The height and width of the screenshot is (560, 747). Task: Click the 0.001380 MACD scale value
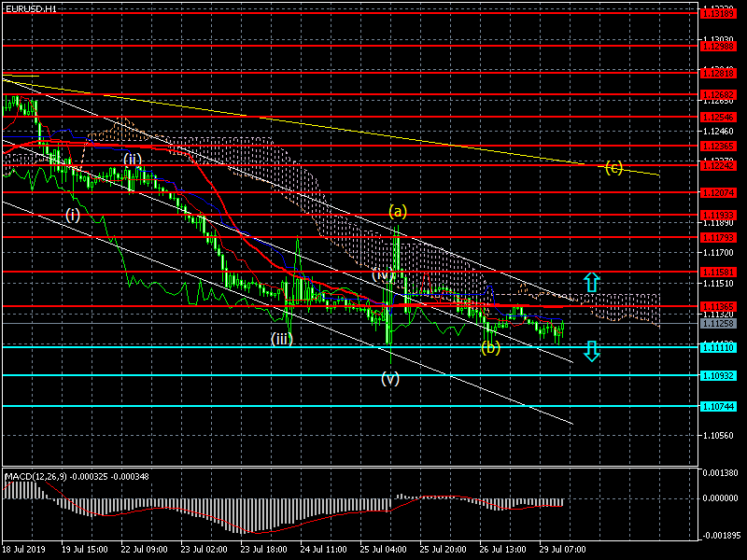[x=718, y=473]
